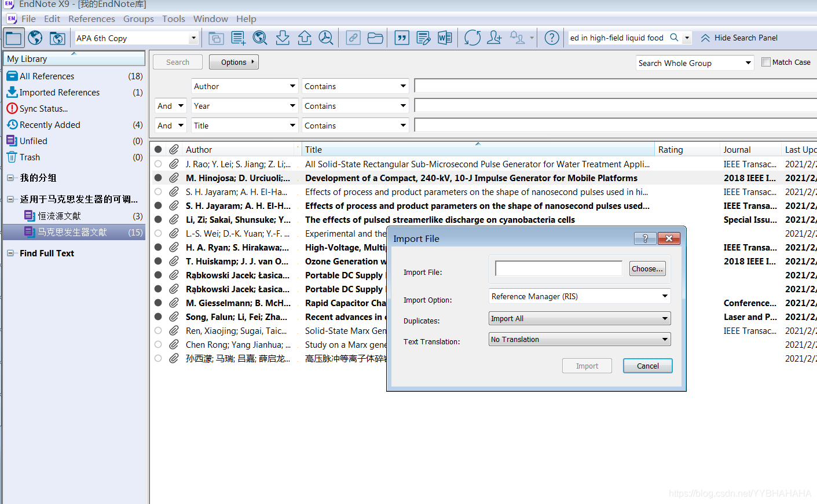
Task: Open the References menu
Action: [x=91, y=19]
